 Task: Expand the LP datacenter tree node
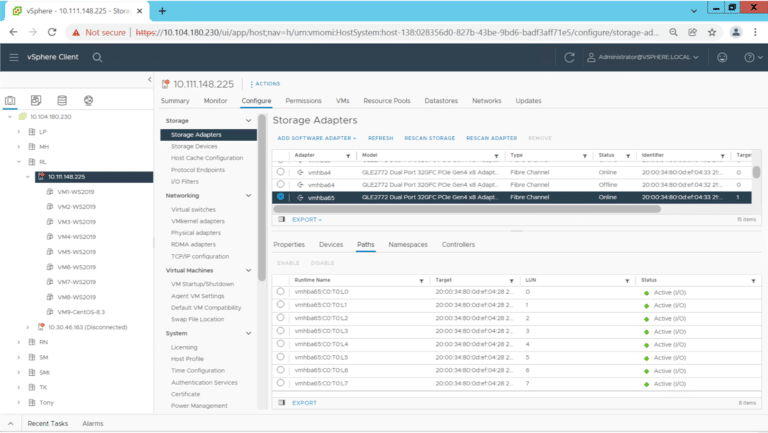(19, 132)
